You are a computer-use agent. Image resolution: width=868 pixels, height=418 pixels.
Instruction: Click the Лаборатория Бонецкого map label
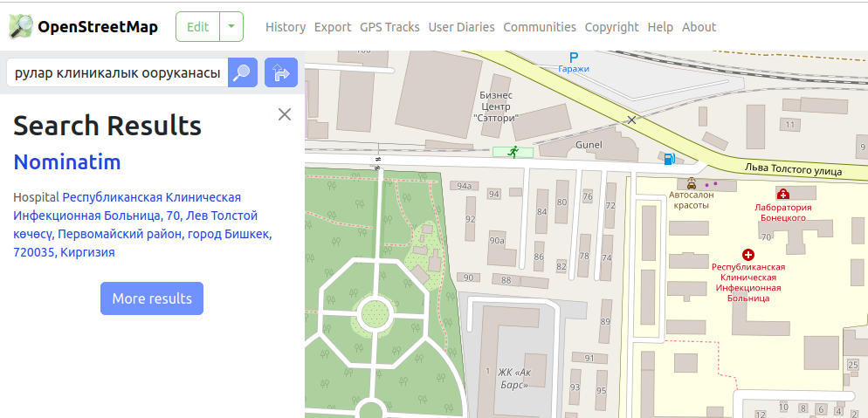[x=783, y=212]
